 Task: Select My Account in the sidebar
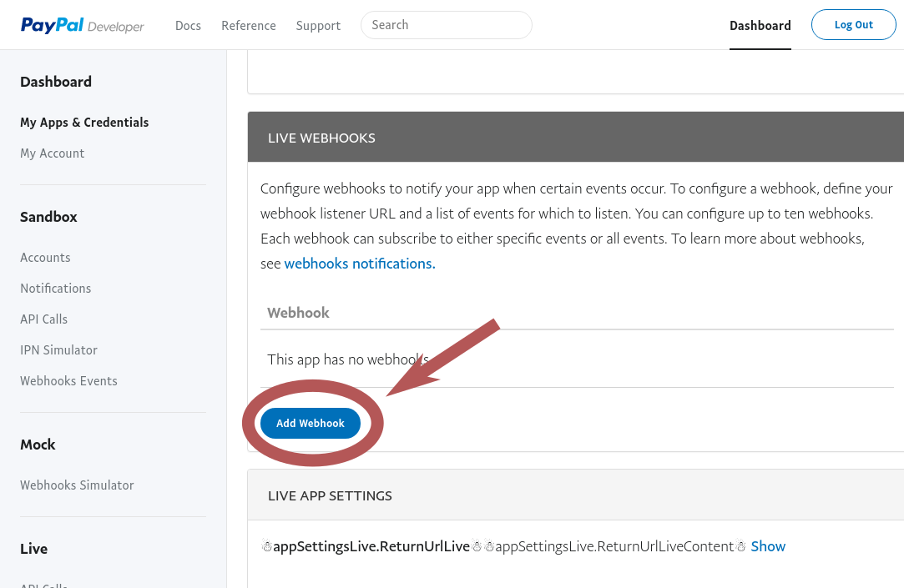(x=52, y=153)
